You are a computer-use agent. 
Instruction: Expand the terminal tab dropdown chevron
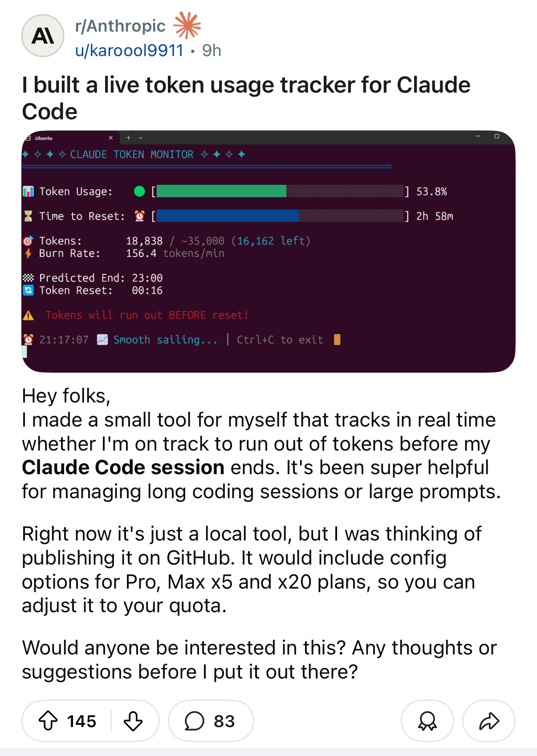(141, 138)
